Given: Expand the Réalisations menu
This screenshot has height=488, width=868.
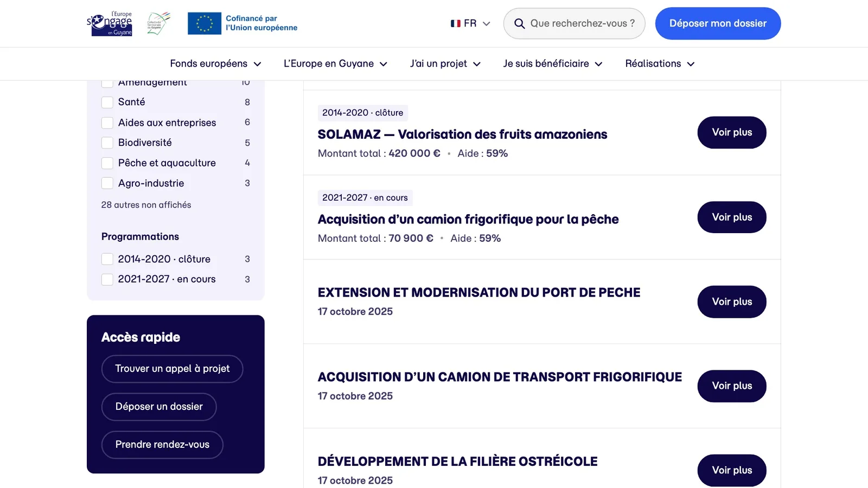Looking at the screenshot, I should click(x=660, y=63).
